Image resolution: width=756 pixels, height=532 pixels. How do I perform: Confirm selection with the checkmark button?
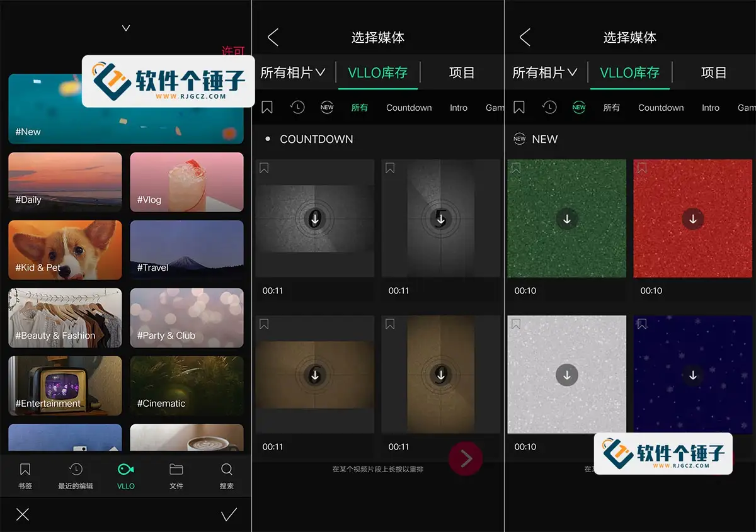pyautogui.click(x=229, y=514)
